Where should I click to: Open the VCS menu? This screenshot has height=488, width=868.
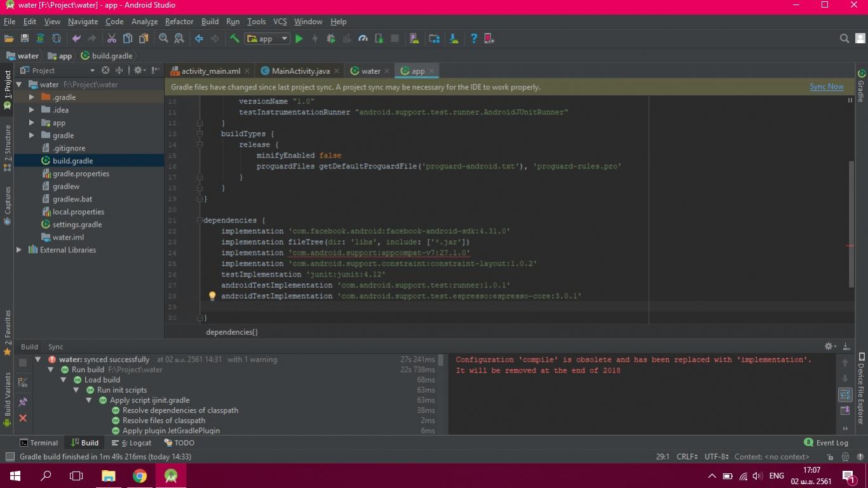[x=280, y=22]
